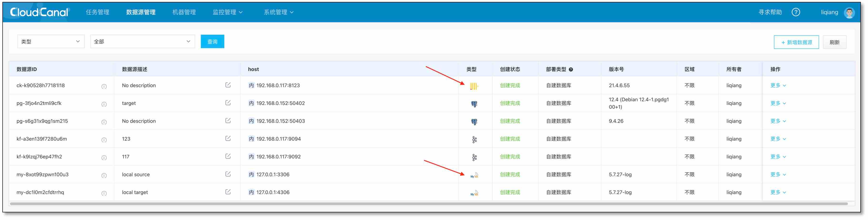Edit the '123' description
The image size is (868, 220).
228,138
